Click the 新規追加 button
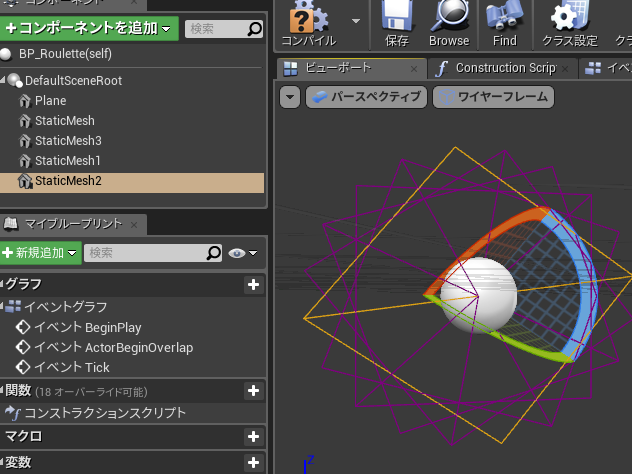Screen dimensions: 632x474 point(41,253)
